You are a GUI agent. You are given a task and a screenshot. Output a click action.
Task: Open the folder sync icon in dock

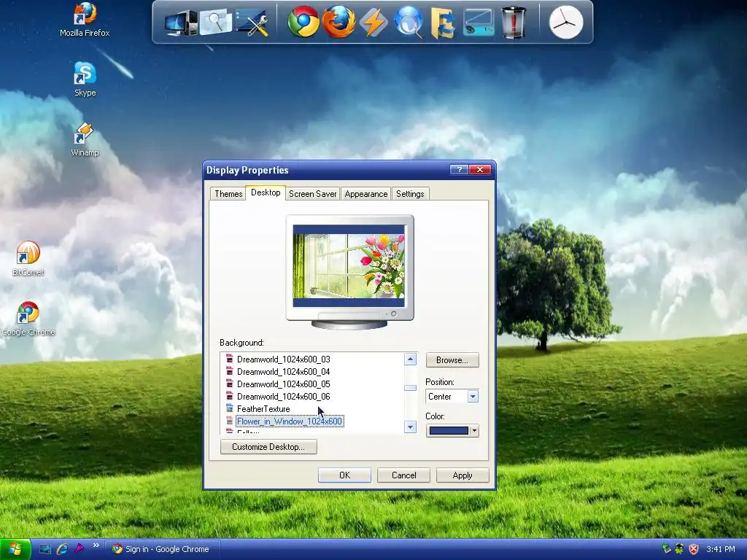[443, 22]
